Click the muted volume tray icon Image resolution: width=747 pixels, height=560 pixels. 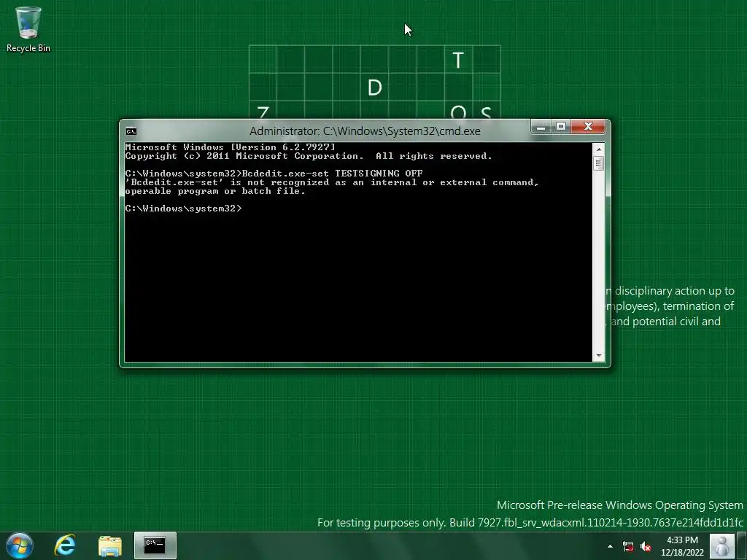(x=646, y=547)
